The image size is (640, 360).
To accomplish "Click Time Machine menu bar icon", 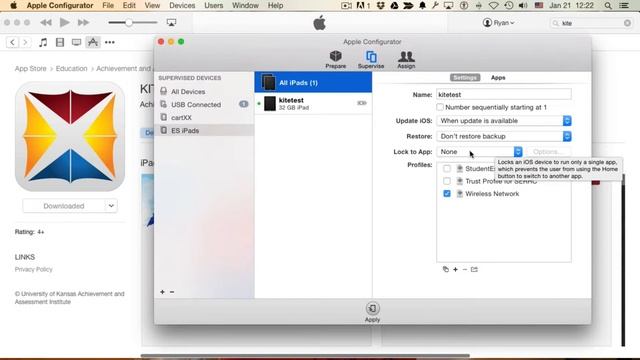I will pyautogui.click(x=509, y=6).
